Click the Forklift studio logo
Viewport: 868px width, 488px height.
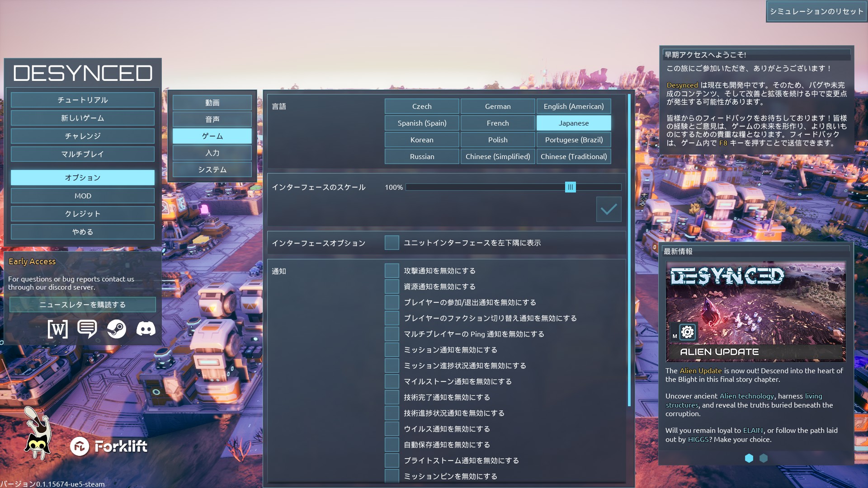coord(109,446)
